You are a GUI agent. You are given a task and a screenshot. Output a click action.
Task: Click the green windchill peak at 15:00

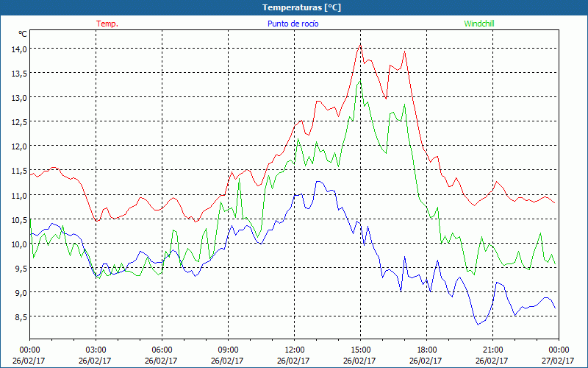(x=360, y=81)
